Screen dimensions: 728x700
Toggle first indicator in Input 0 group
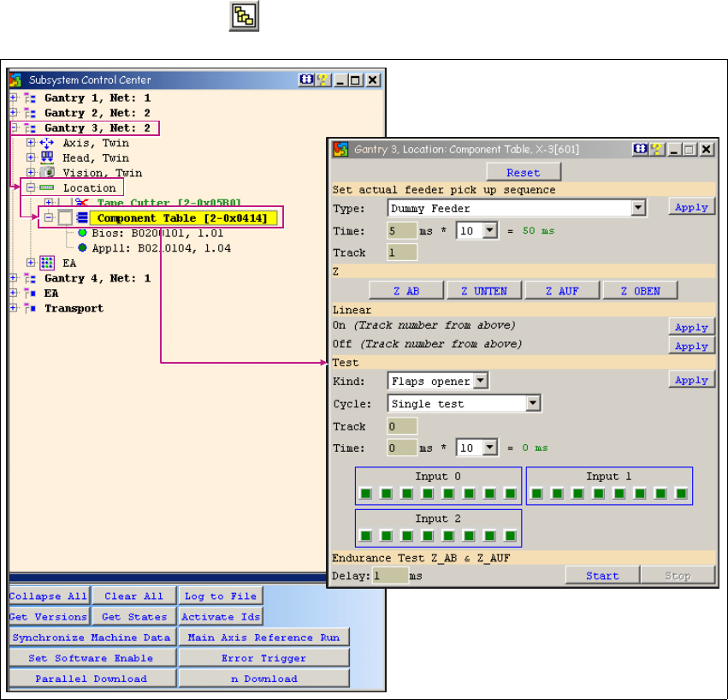tap(366, 493)
